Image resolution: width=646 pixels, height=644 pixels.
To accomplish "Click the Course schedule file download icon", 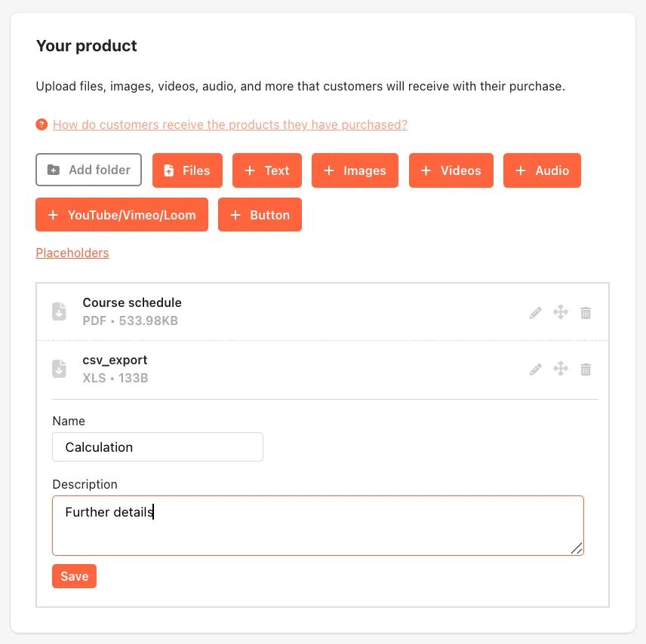I will [59, 311].
